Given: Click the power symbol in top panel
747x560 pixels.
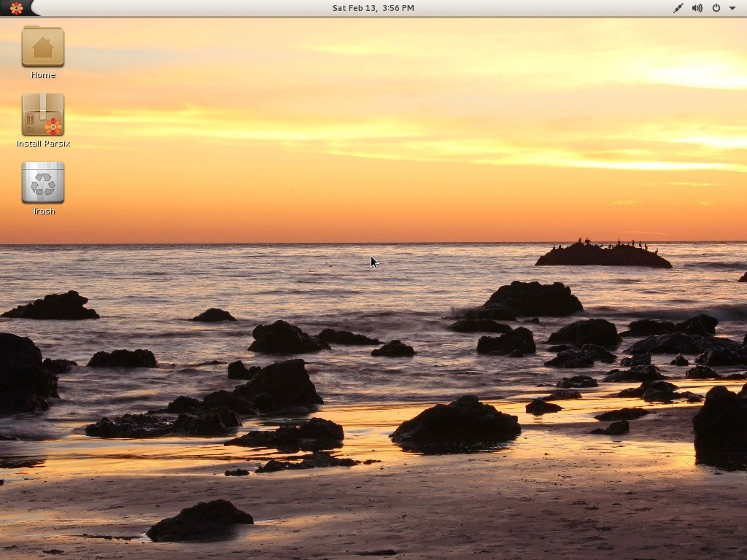Looking at the screenshot, I should click(x=716, y=8).
